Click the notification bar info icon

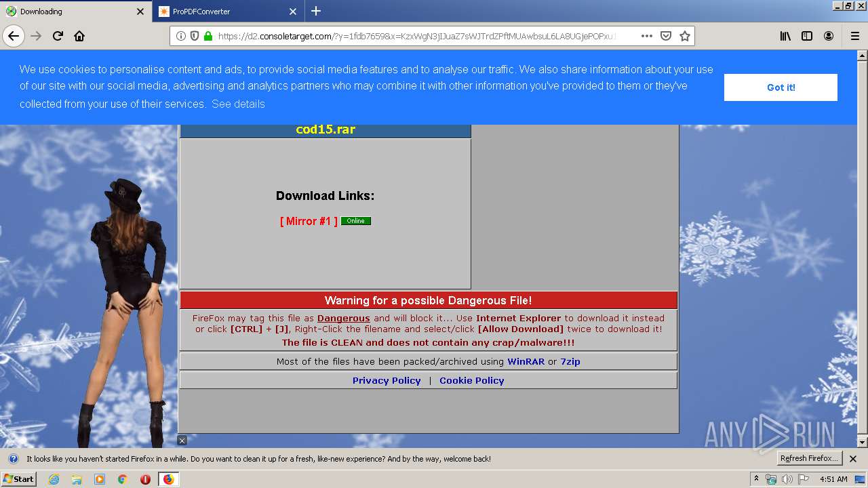[13, 459]
